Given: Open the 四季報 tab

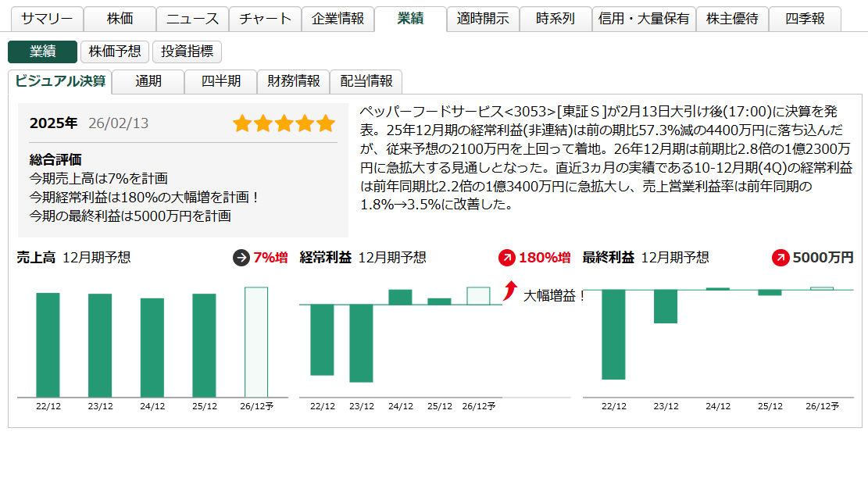Looking at the screenshot, I should point(805,16).
